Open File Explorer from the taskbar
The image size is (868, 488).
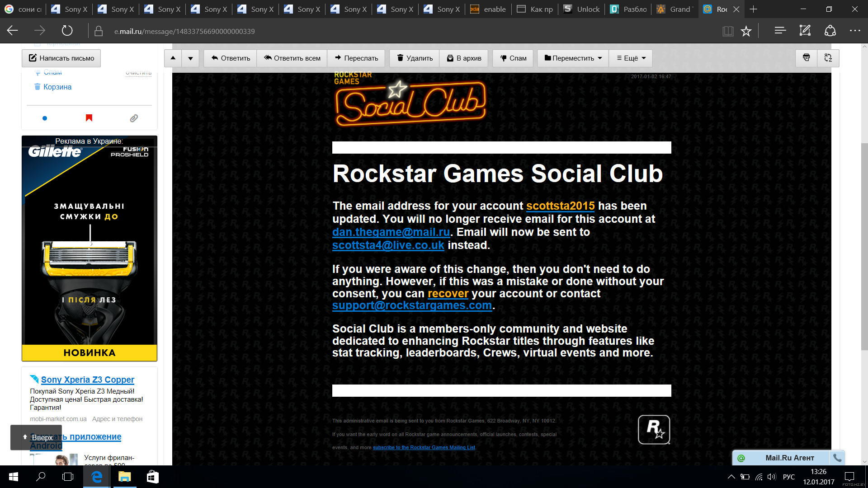(x=124, y=477)
